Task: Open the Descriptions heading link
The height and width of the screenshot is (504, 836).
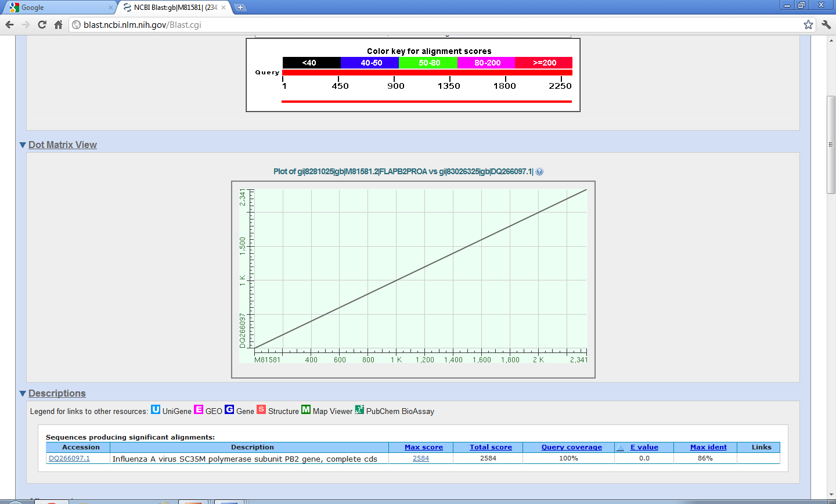Action: [x=57, y=393]
